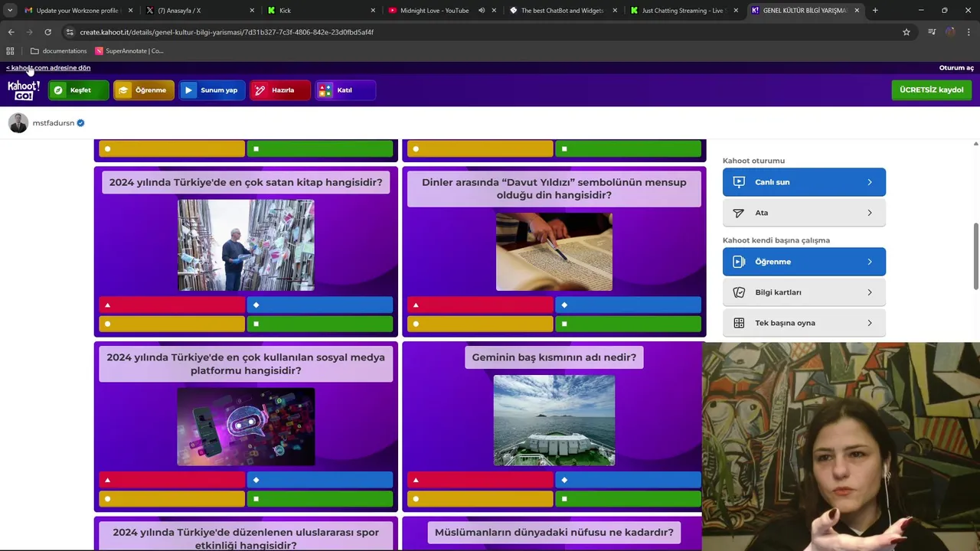Open the SuperAnnotate bookmark
This screenshot has height=551, width=980.
[129, 51]
